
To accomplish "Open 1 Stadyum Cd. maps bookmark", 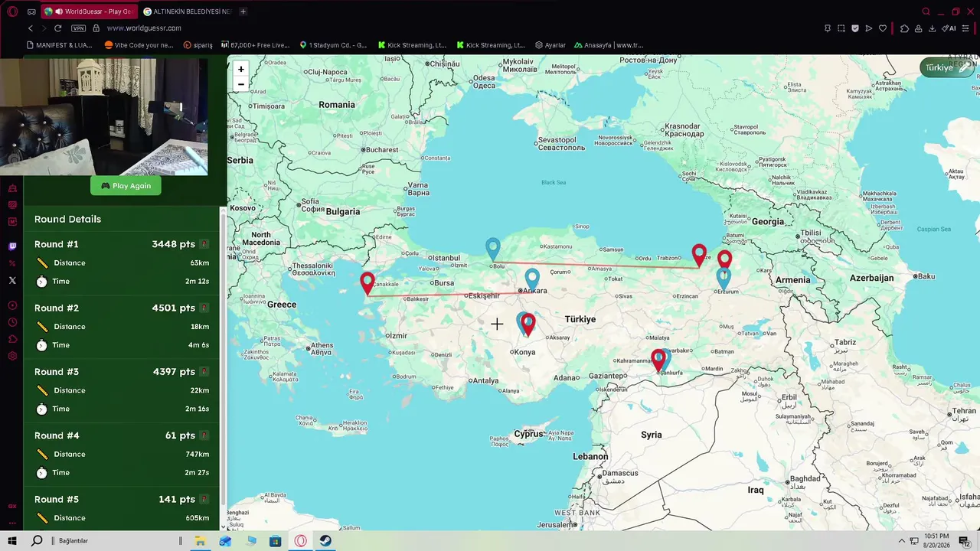I will (333, 45).
